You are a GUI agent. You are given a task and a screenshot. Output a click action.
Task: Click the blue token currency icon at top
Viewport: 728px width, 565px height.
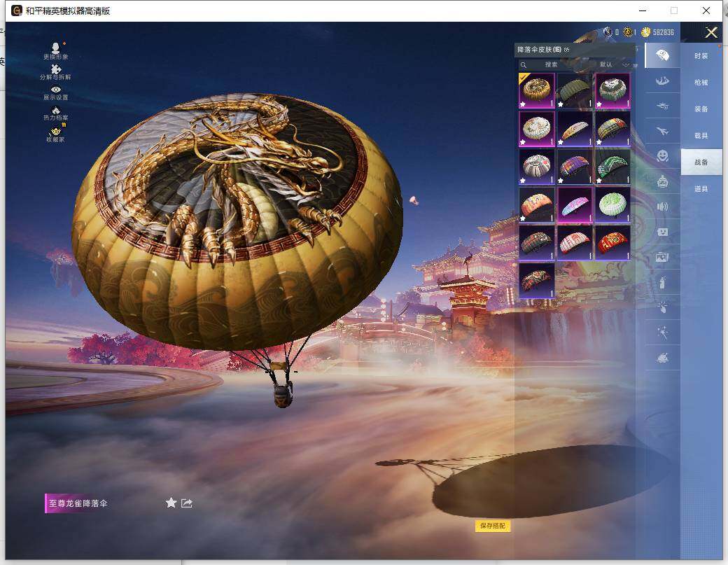click(x=608, y=32)
